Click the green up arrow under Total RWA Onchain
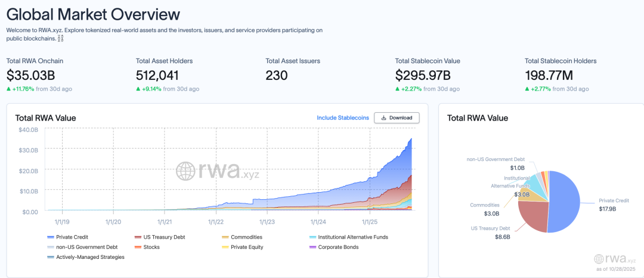This screenshot has width=644, height=278. (9, 89)
